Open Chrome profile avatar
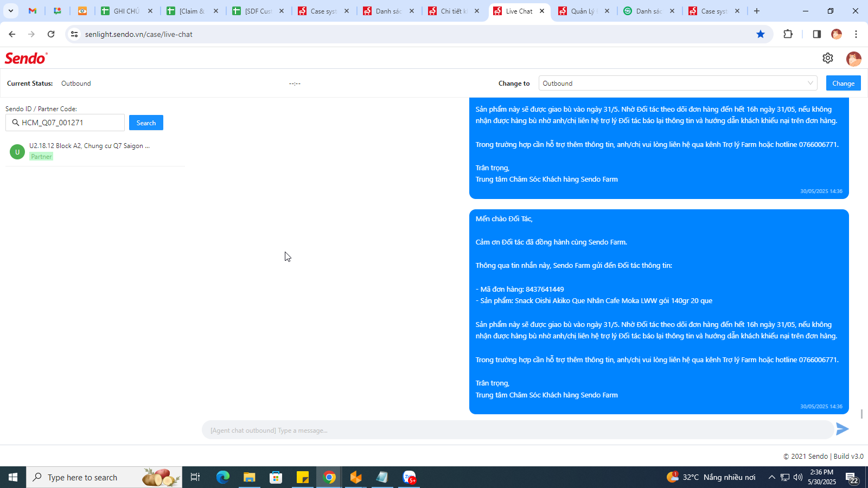868x488 pixels. (837, 34)
